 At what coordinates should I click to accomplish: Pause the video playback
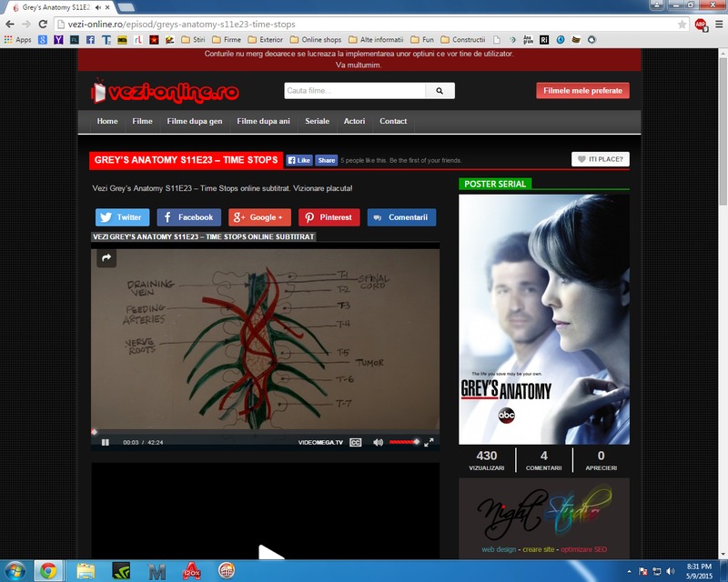click(x=106, y=442)
